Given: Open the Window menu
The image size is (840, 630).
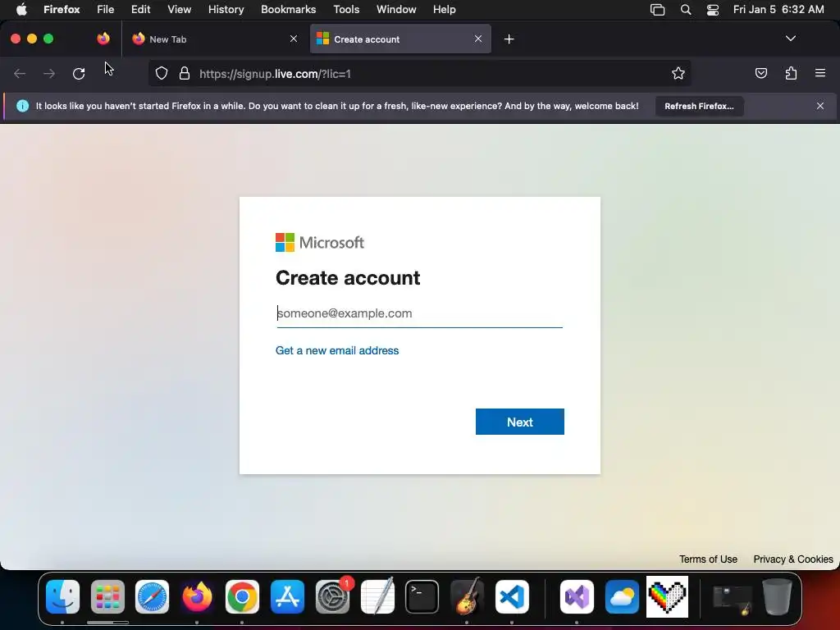Looking at the screenshot, I should tap(396, 10).
